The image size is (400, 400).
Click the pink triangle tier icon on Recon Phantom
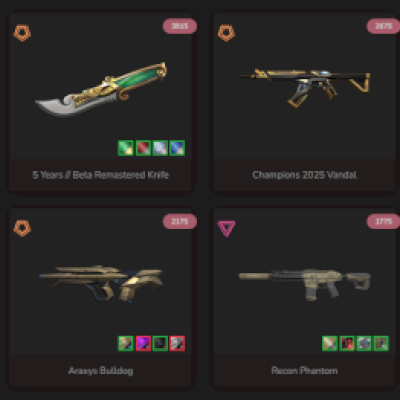tap(226, 229)
